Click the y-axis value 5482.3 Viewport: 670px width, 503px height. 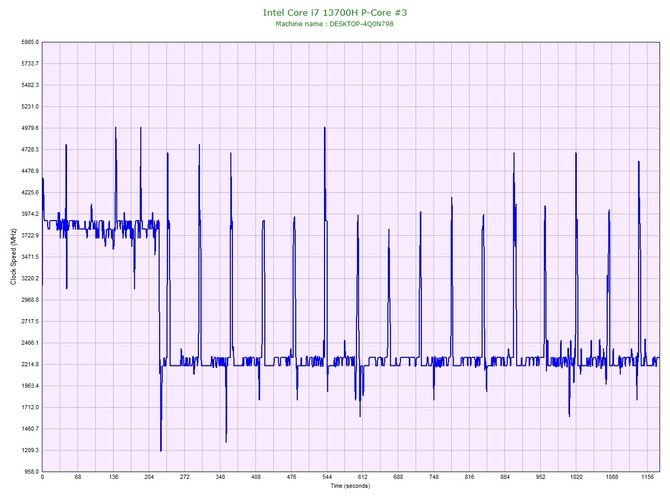tap(30, 85)
